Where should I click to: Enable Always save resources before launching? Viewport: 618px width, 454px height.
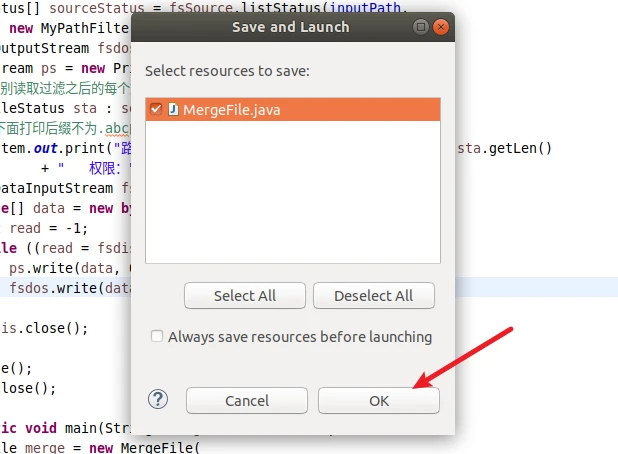pos(156,337)
